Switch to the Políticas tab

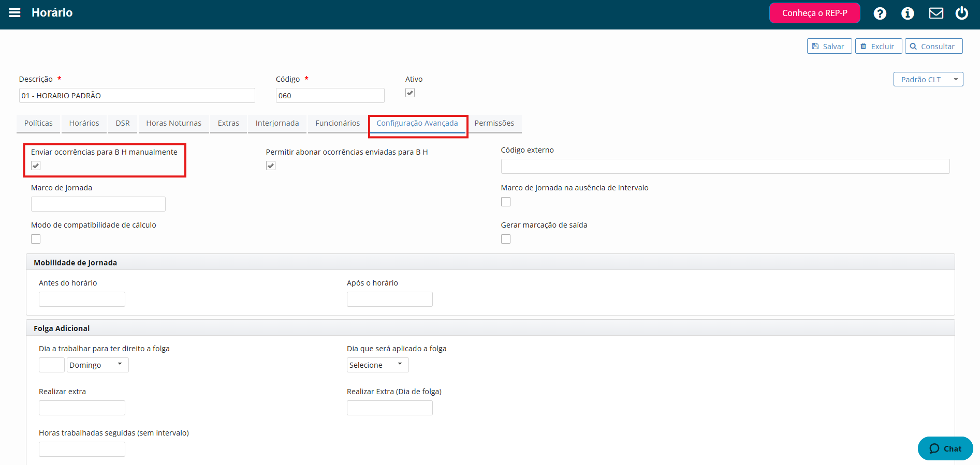(x=38, y=123)
